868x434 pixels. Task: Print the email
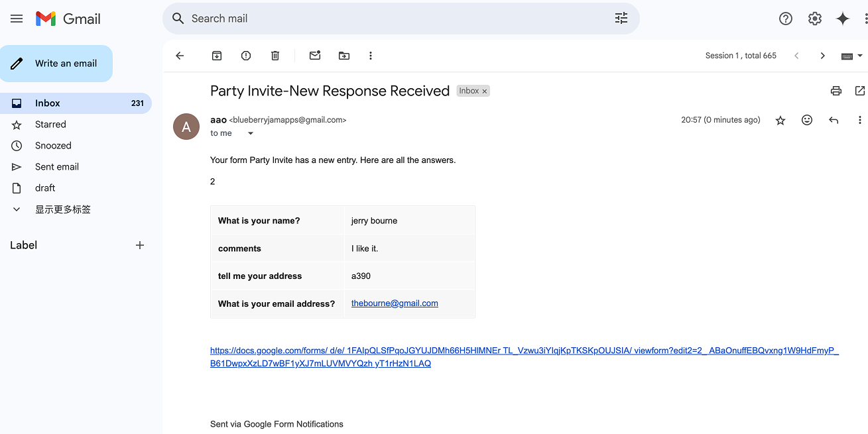(836, 91)
